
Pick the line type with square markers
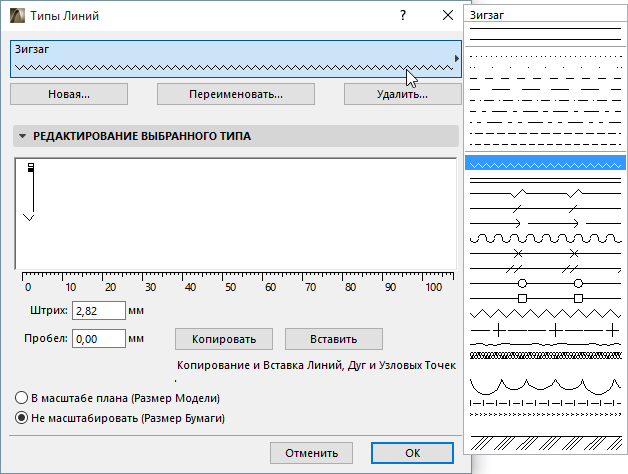point(546,298)
